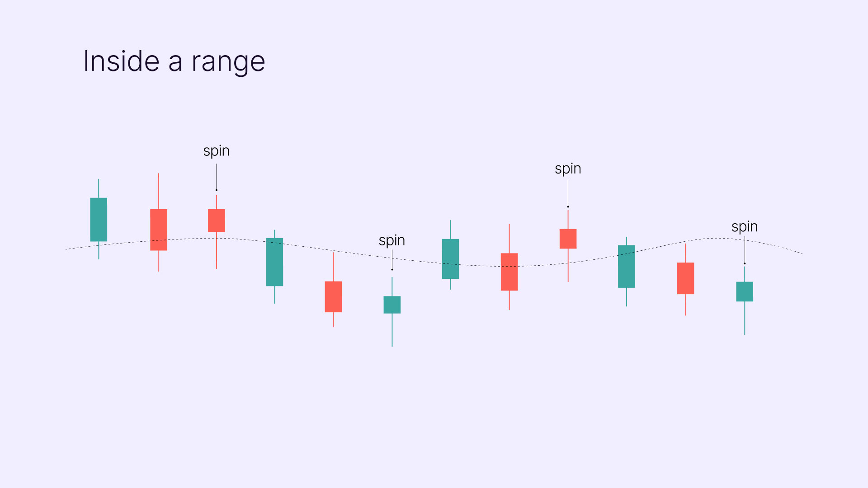Click the dot marker beneath the third spin pointer
This screenshot has height=488, width=868.
pos(568,207)
